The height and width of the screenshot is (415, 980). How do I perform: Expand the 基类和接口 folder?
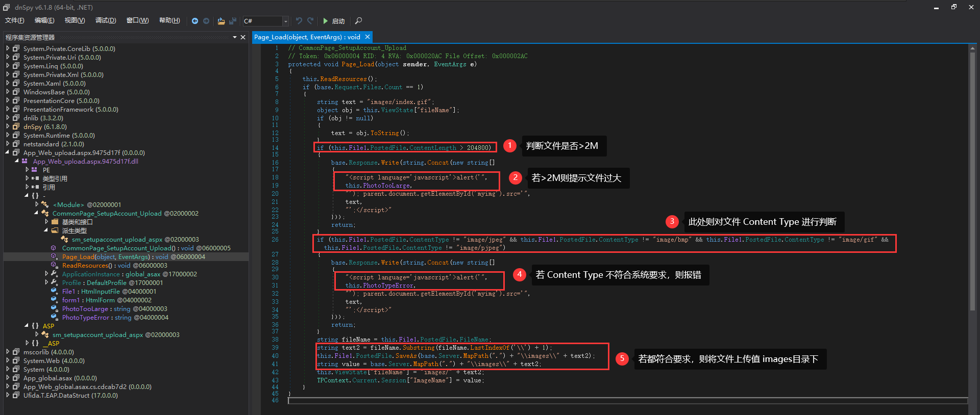[x=46, y=222]
